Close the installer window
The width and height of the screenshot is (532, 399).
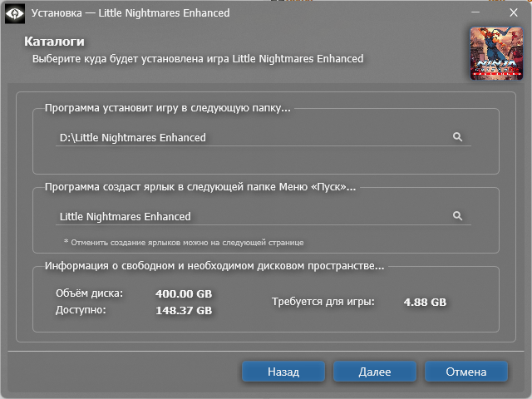(514, 12)
